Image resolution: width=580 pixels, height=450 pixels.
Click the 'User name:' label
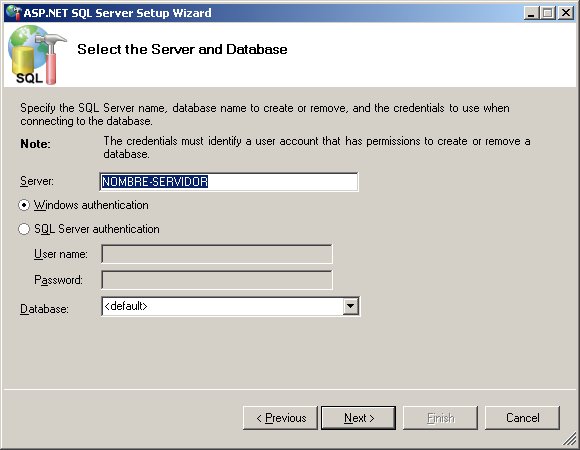(x=61, y=254)
